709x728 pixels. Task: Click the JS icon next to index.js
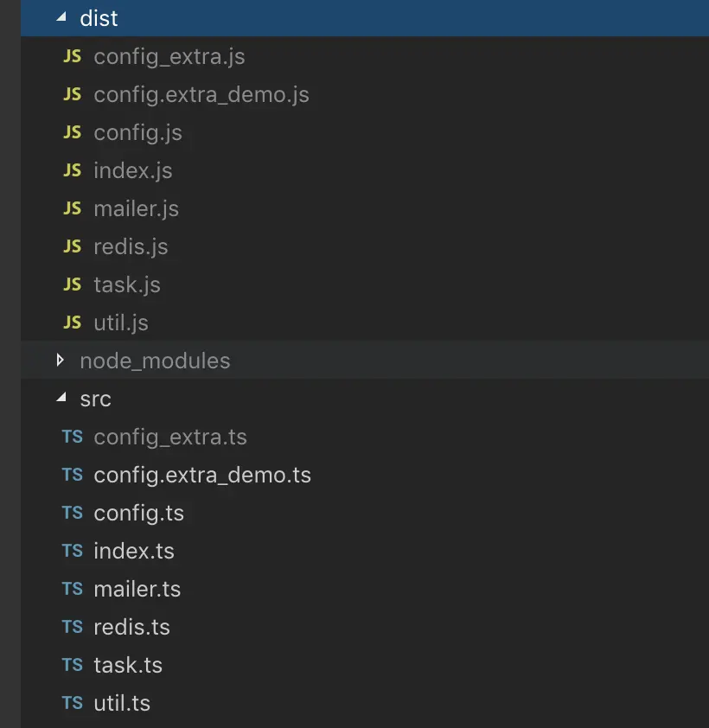73,170
